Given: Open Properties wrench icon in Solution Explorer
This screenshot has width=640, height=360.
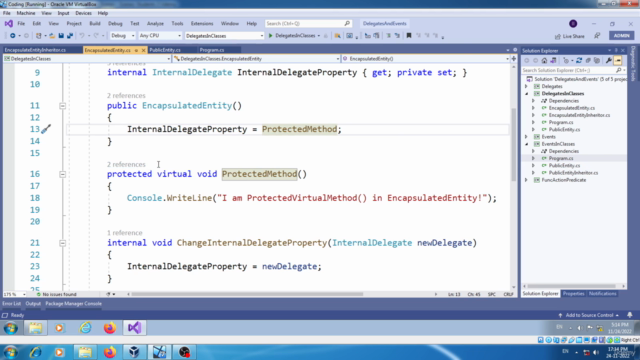Looking at the screenshot, I should (x=609, y=60).
